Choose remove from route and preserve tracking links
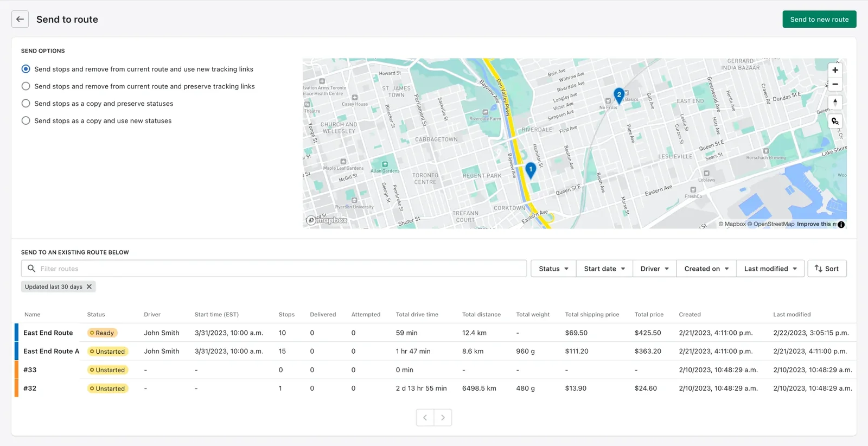 pos(25,86)
